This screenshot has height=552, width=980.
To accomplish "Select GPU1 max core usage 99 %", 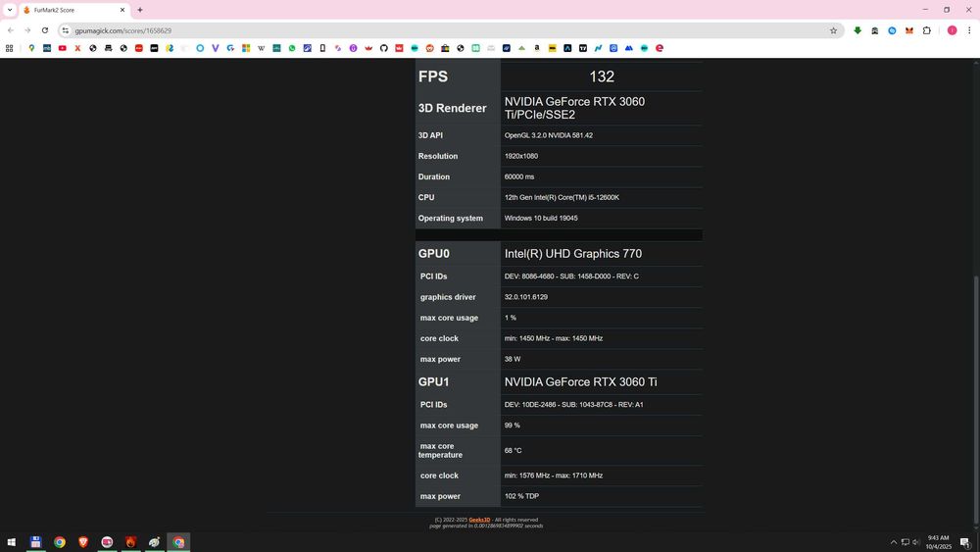I will [512, 426].
